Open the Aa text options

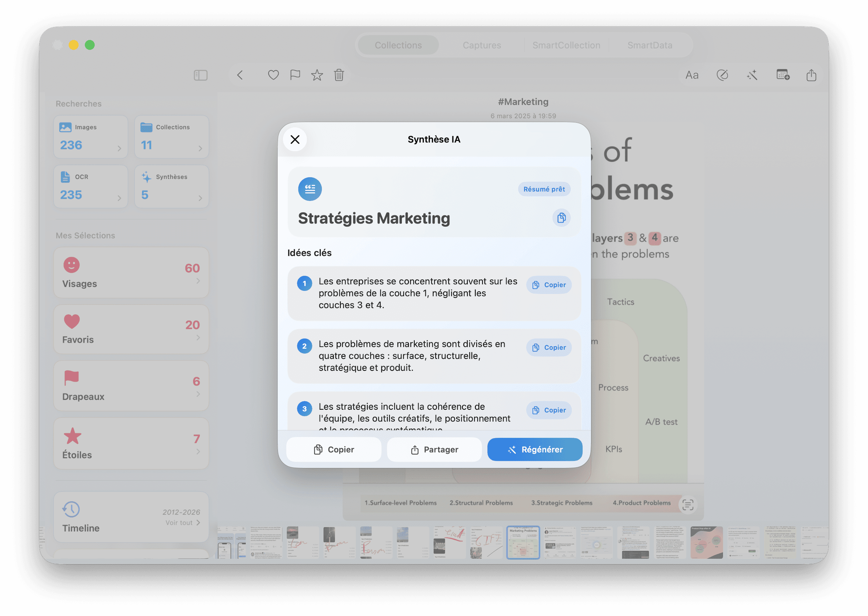(692, 75)
